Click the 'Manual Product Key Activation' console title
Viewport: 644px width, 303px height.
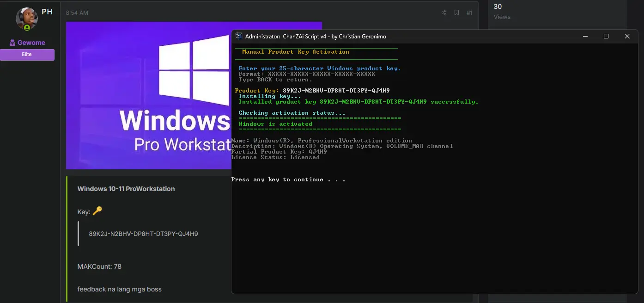click(x=296, y=52)
